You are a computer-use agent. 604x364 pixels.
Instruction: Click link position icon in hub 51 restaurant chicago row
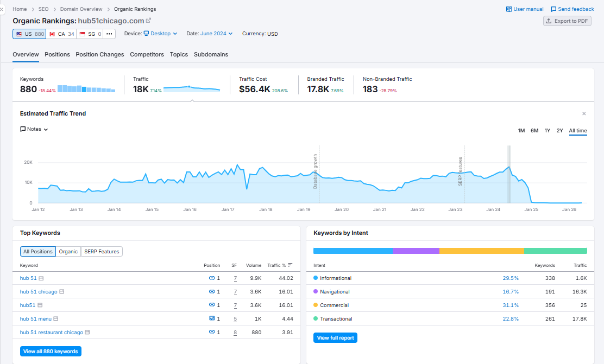[x=212, y=331]
